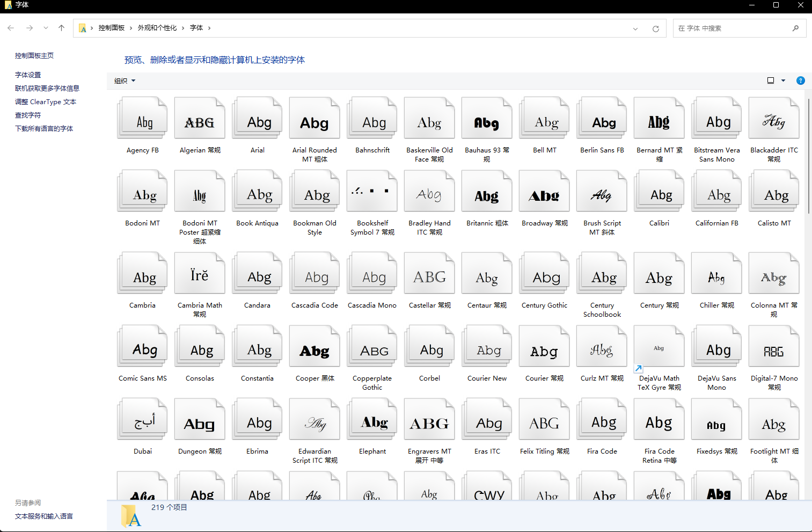Select the Arial font icon
Viewport: 812px width, 532px height.
257,118
